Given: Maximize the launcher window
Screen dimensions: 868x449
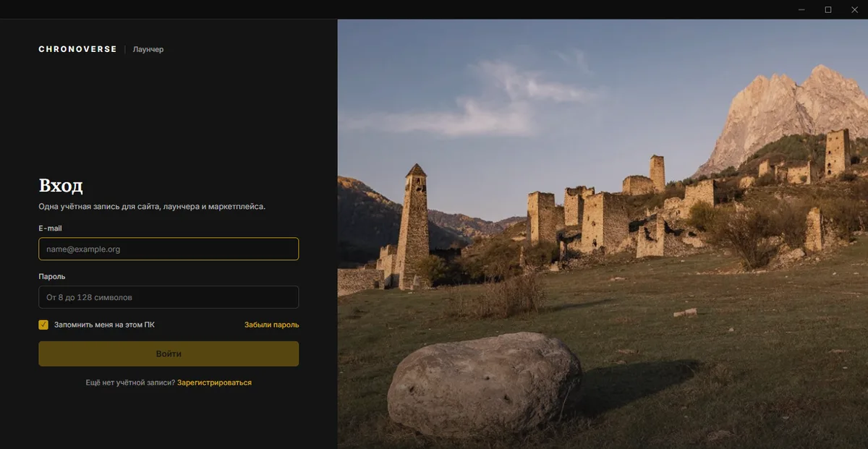Looking at the screenshot, I should tap(828, 9).
